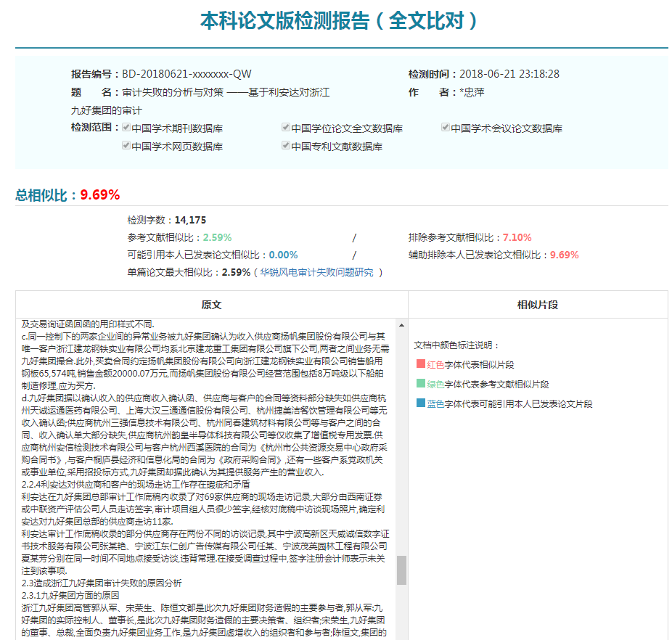Viewport: 672px width, 640px height.
Task: Select the 相似片段 column header
Action: pyautogui.click(x=538, y=305)
